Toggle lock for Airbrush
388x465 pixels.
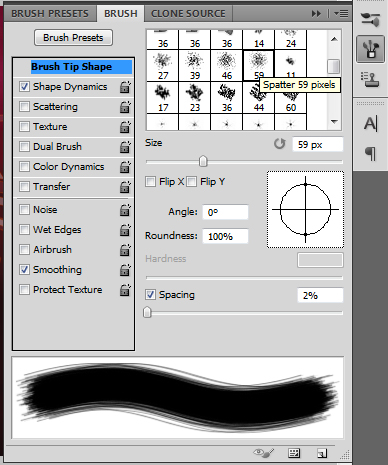pos(125,250)
